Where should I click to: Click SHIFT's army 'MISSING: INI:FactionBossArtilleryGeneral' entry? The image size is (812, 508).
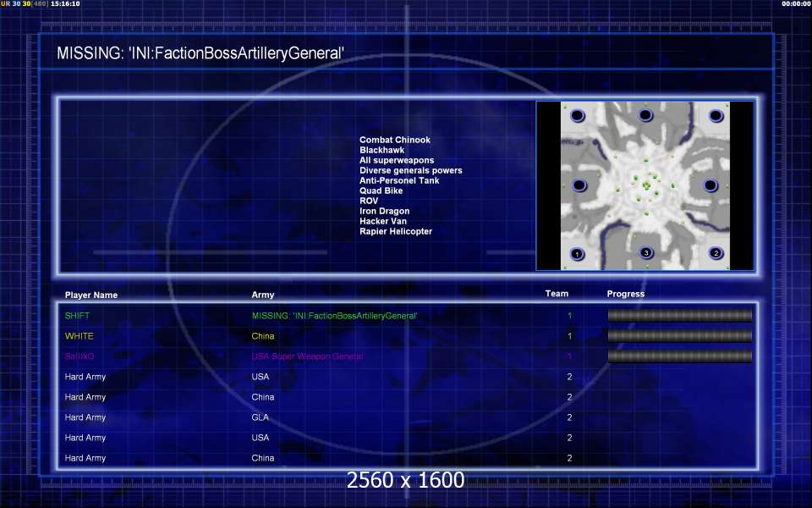335,316
